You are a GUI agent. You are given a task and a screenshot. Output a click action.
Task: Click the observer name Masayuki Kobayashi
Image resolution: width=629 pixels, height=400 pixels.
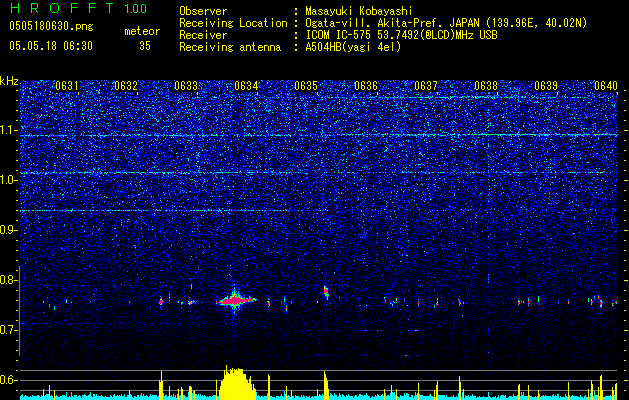(x=359, y=11)
